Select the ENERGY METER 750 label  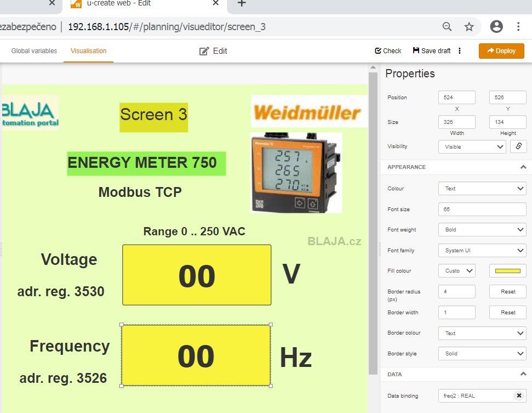tap(146, 163)
